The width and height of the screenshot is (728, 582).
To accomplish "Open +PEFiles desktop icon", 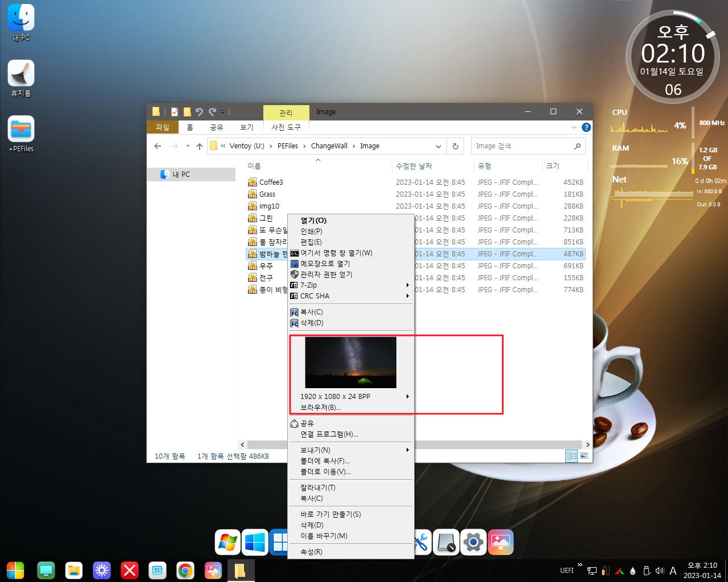I will (x=21, y=134).
